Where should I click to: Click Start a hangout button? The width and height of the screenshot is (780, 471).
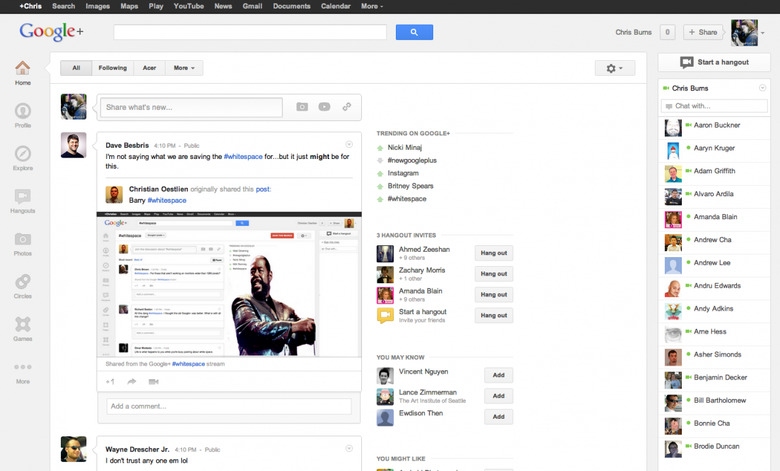pyautogui.click(x=714, y=62)
